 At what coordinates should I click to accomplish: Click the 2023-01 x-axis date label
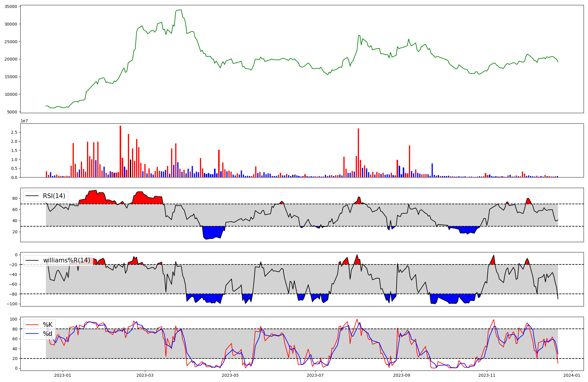click(63, 375)
